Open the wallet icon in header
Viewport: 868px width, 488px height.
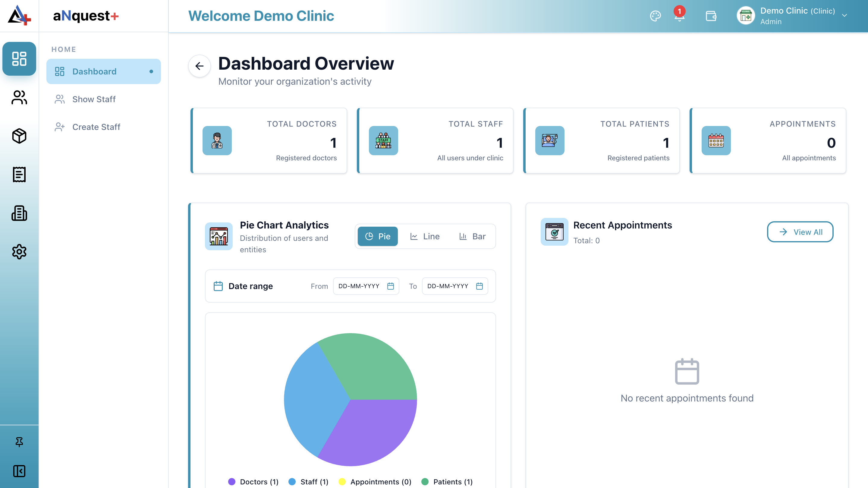pos(711,16)
